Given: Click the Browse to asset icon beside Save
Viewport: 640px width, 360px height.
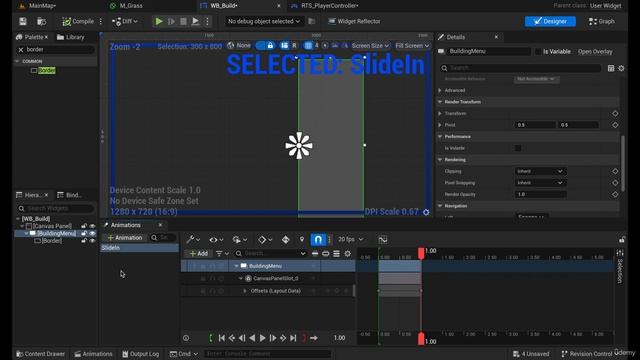Looking at the screenshot, I should pos(41,21).
